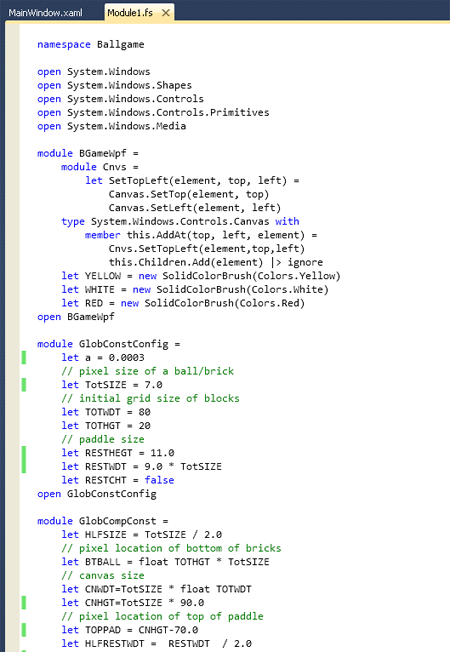
Task: Click the 'pixel size of a ball/brick' comment
Action: pos(147,371)
